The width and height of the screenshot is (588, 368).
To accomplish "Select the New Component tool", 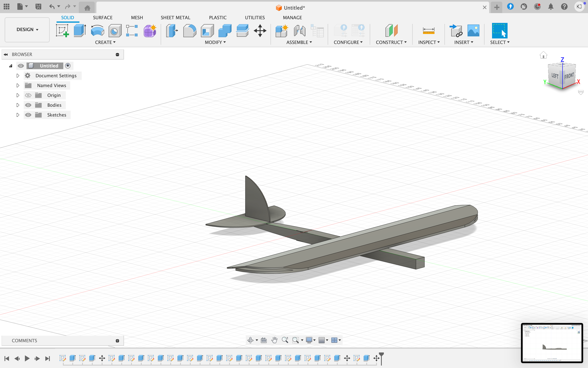I will tap(282, 31).
